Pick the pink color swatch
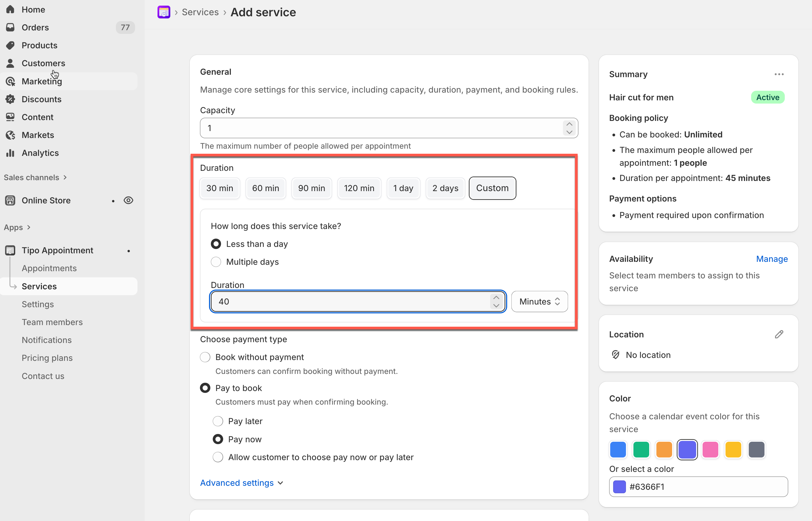812x521 pixels. (710, 450)
